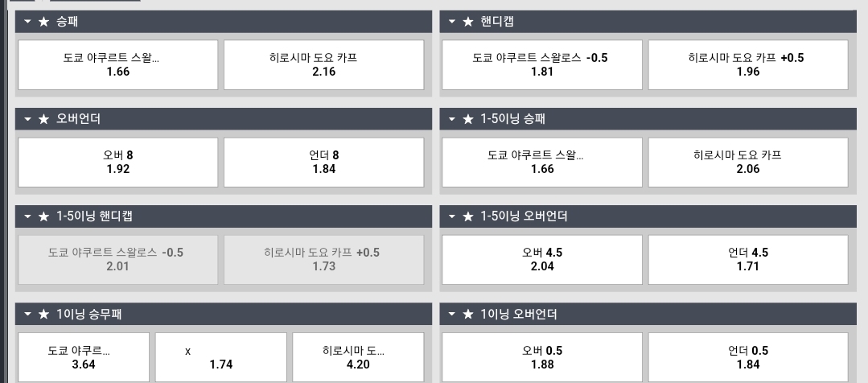The width and height of the screenshot is (868, 383).
Task: Favorite the 승패 market with star icon
Action: tap(43, 23)
